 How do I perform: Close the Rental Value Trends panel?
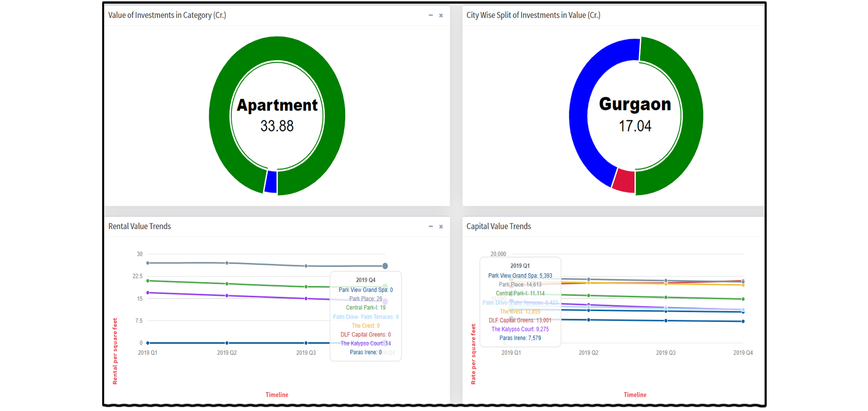tap(441, 227)
